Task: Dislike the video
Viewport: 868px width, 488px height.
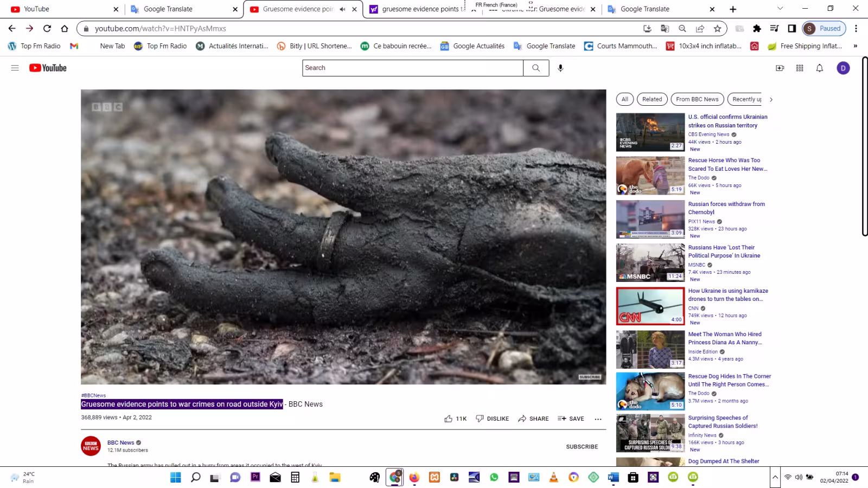Action: point(492,419)
